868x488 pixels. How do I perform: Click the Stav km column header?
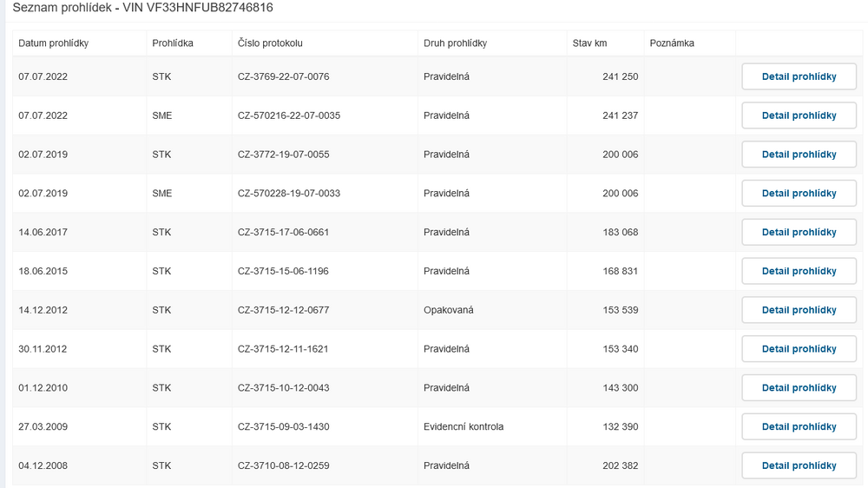589,43
